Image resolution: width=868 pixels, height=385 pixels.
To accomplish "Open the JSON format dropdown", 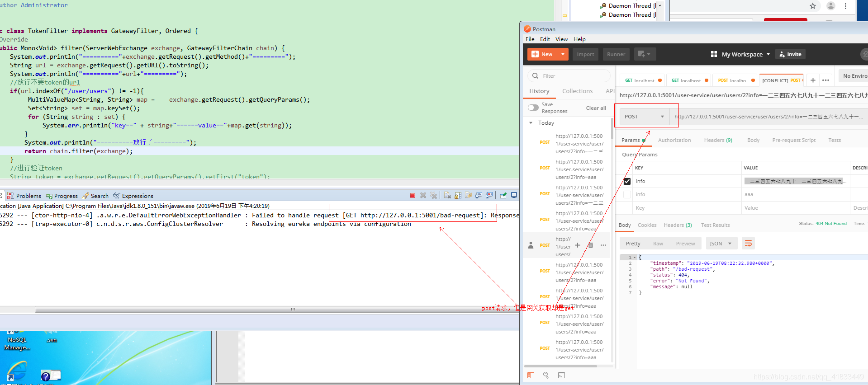I will [x=721, y=244].
